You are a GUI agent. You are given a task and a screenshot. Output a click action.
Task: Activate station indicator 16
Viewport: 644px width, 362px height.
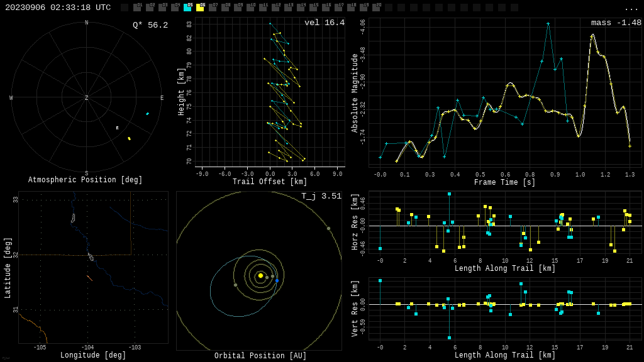click(x=326, y=8)
